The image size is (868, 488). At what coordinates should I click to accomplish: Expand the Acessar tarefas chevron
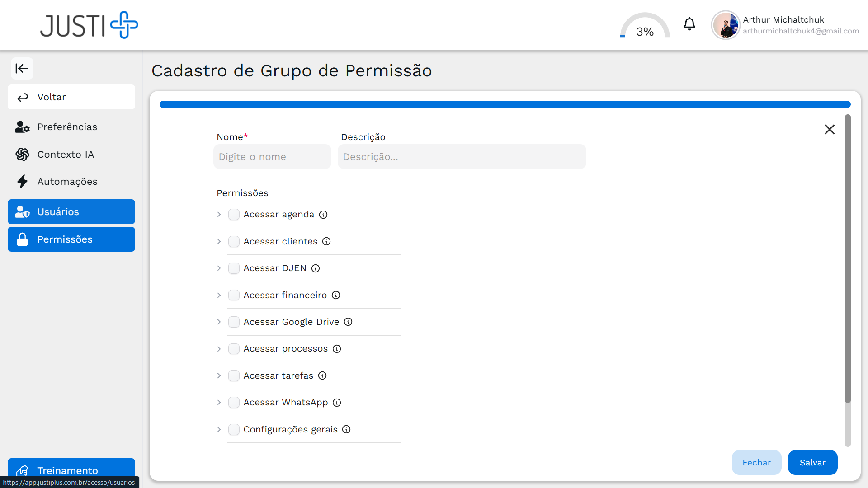tap(219, 375)
